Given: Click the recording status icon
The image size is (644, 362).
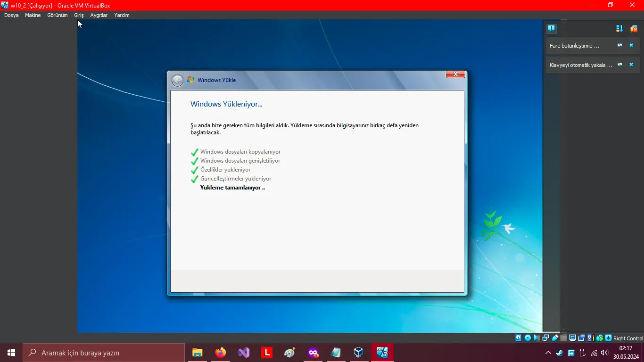Looking at the screenshot, I should [581, 338].
